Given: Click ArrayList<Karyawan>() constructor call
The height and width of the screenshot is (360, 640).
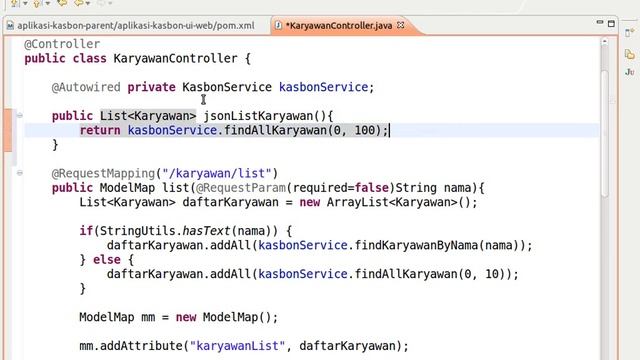Looking at the screenshot, I should 399,202.
